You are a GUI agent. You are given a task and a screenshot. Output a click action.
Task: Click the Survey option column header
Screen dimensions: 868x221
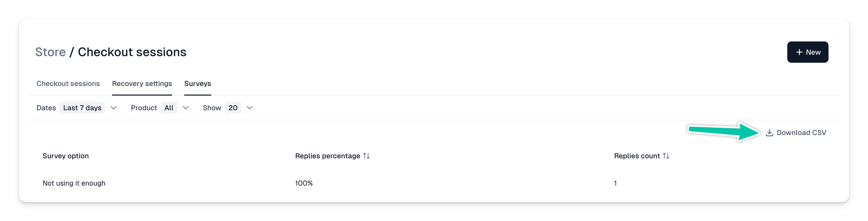(x=65, y=156)
